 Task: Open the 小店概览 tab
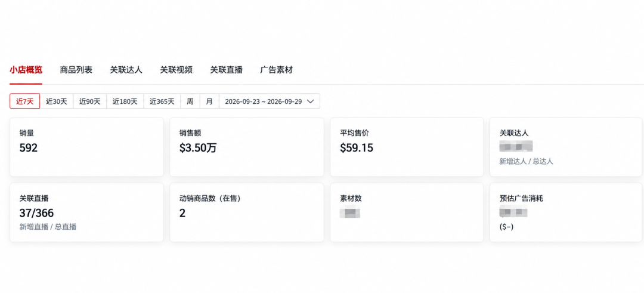(x=26, y=70)
